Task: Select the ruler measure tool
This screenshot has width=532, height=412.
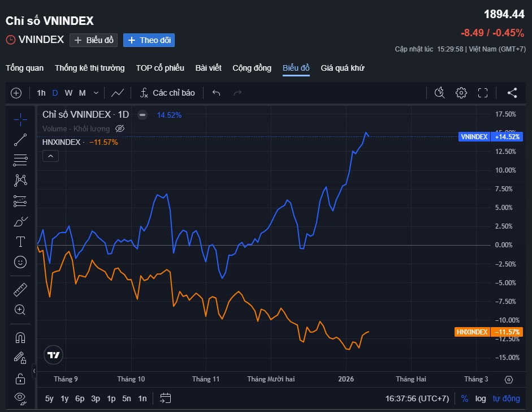Action: (20, 290)
